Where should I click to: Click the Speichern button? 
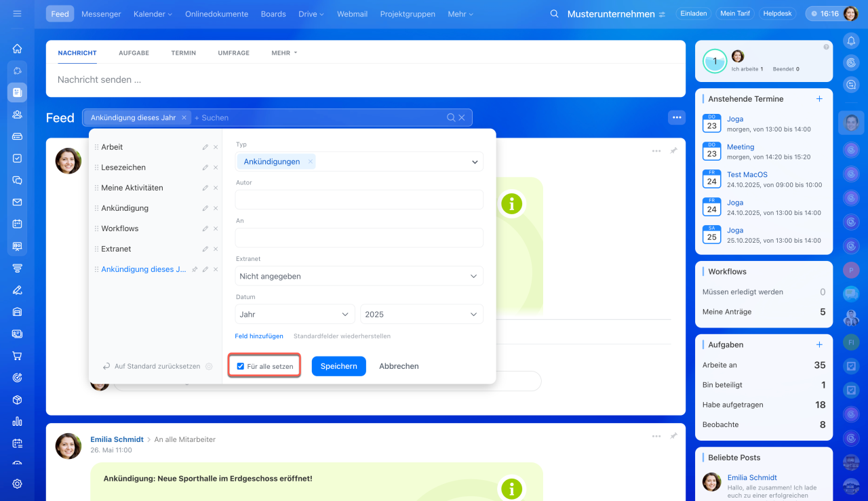click(339, 366)
